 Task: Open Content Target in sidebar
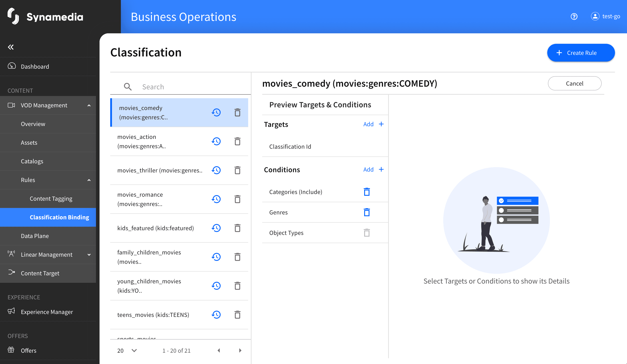pyautogui.click(x=48, y=273)
